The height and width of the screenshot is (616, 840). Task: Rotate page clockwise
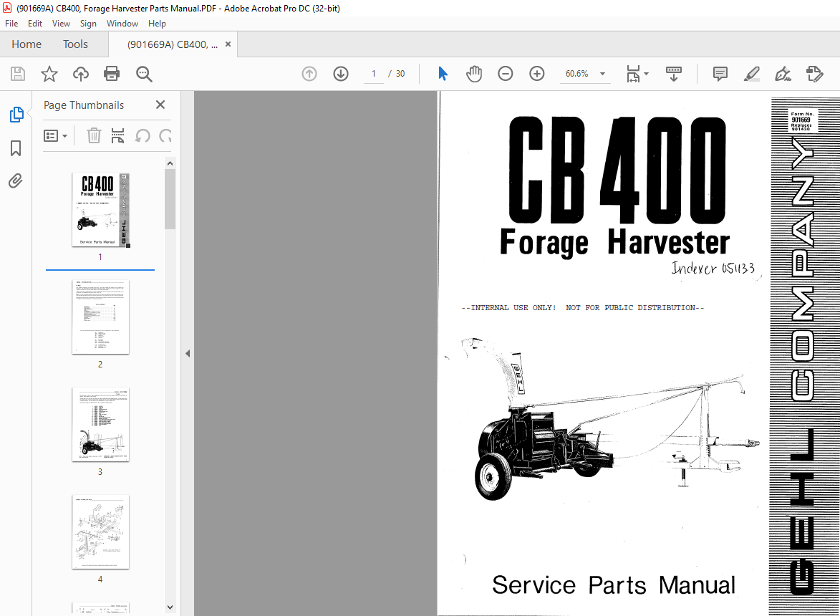tap(165, 136)
